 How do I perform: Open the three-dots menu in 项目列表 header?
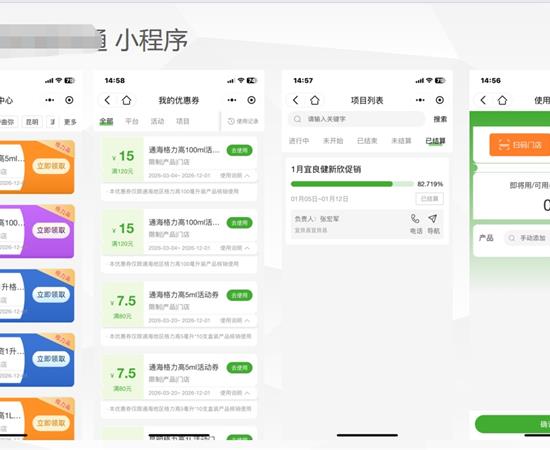point(420,100)
